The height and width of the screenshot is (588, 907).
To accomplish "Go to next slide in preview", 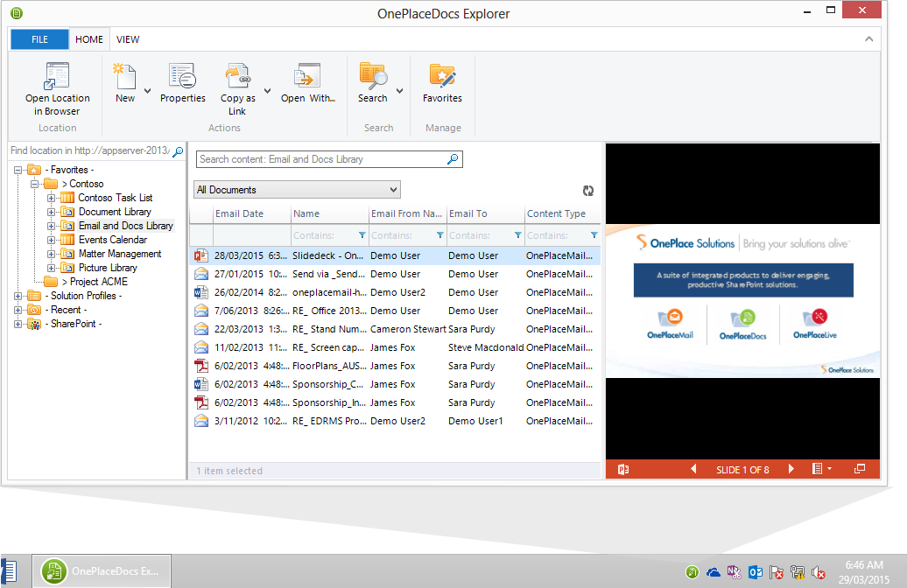I will [x=791, y=469].
